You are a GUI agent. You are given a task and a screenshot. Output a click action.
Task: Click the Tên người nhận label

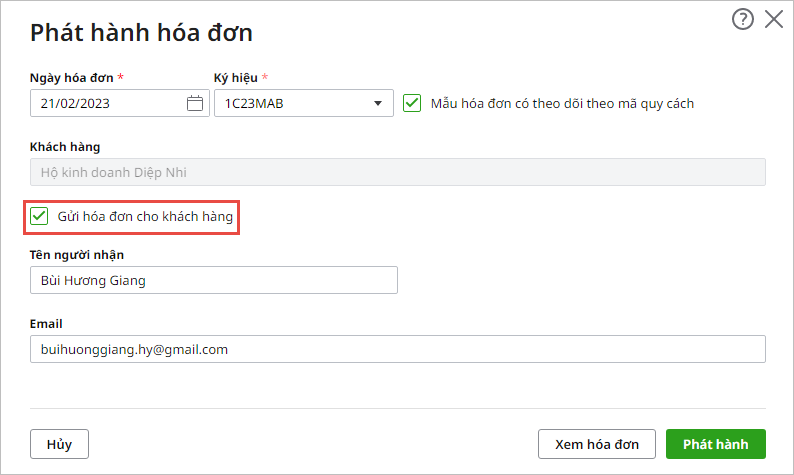click(x=76, y=255)
